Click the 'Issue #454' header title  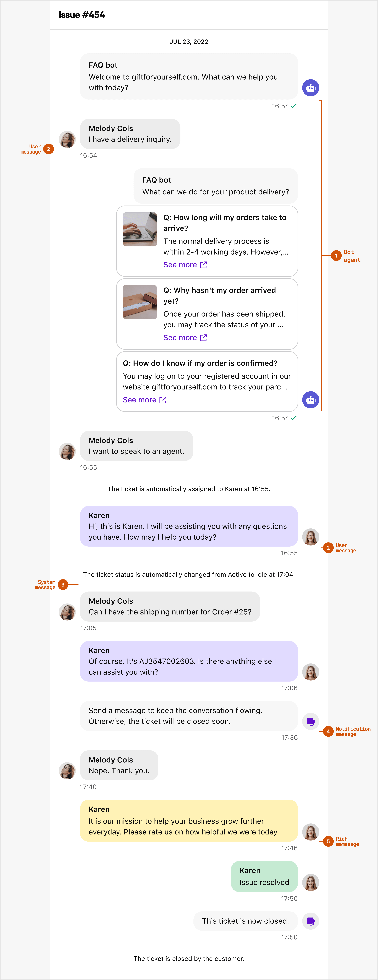coord(82,15)
